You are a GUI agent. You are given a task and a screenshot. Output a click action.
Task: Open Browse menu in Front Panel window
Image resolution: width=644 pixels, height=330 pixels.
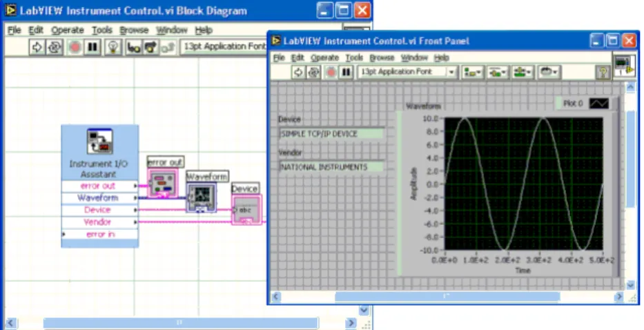click(382, 58)
